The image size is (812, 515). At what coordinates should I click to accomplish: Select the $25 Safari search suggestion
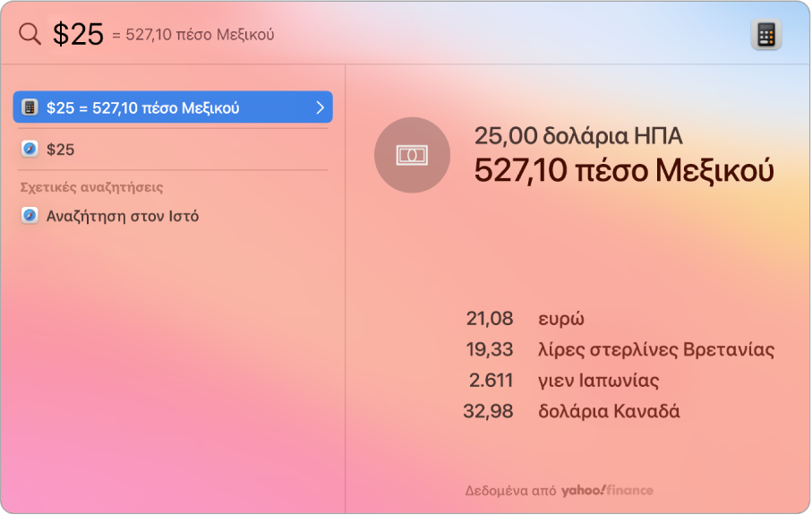(x=61, y=150)
